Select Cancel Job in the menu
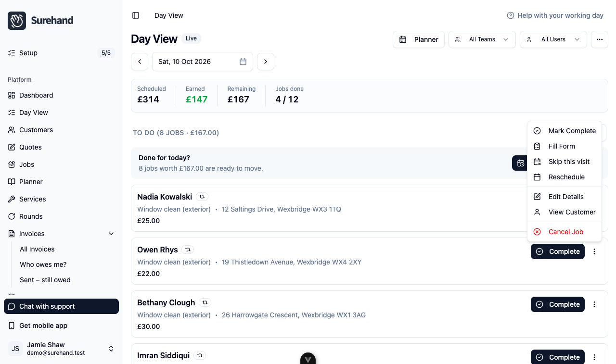Viewport: 616px width, 364px height. [x=565, y=232]
